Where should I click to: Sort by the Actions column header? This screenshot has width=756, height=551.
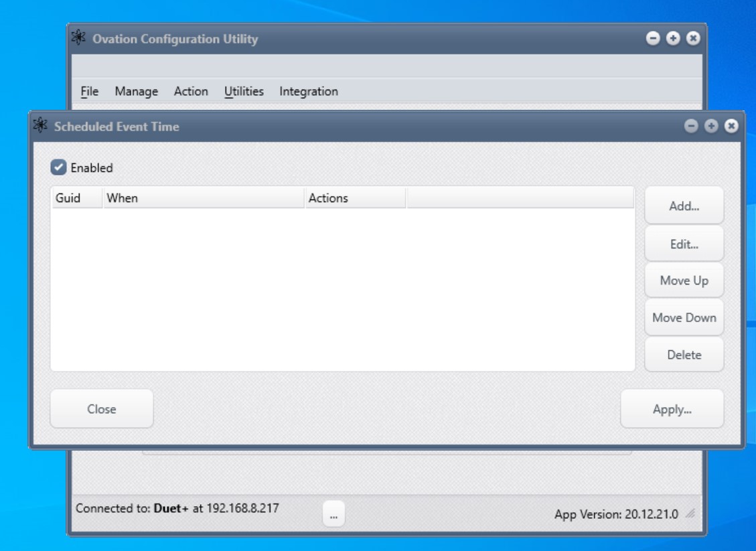click(x=356, y=198)
